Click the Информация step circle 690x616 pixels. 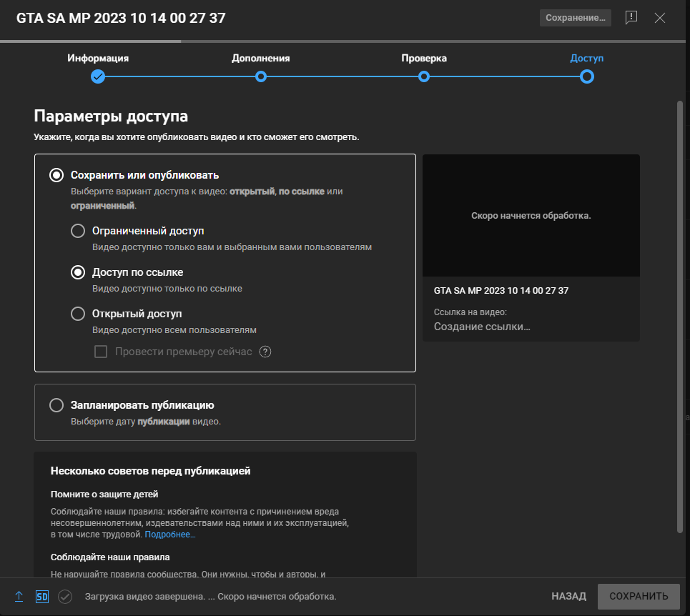click(x=98, y=76)
